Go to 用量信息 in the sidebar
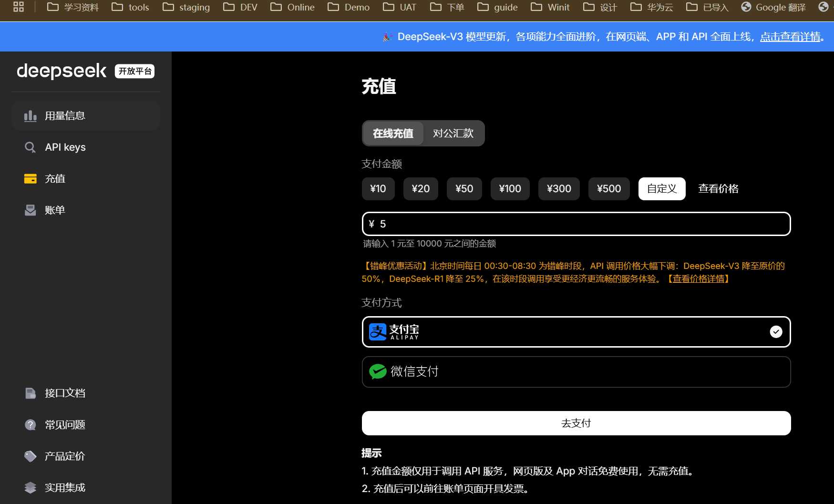The image size is (834, 504). click(x=86, y=116)
